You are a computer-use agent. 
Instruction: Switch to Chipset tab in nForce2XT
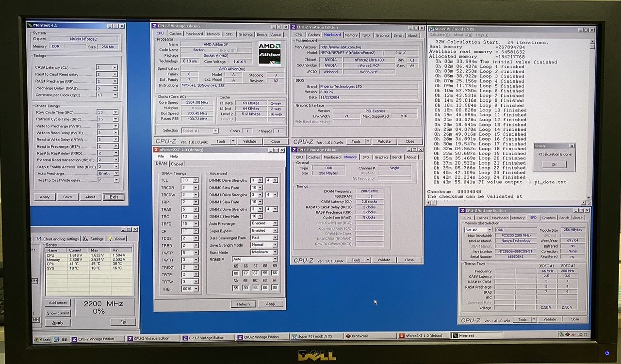(177, 164)
